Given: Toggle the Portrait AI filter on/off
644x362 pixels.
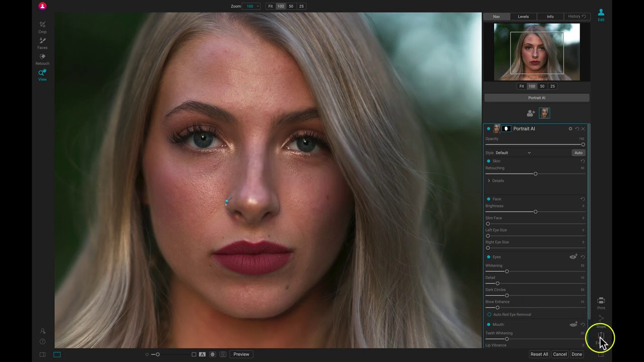Looking at the screenshot, I should point(488,129).
